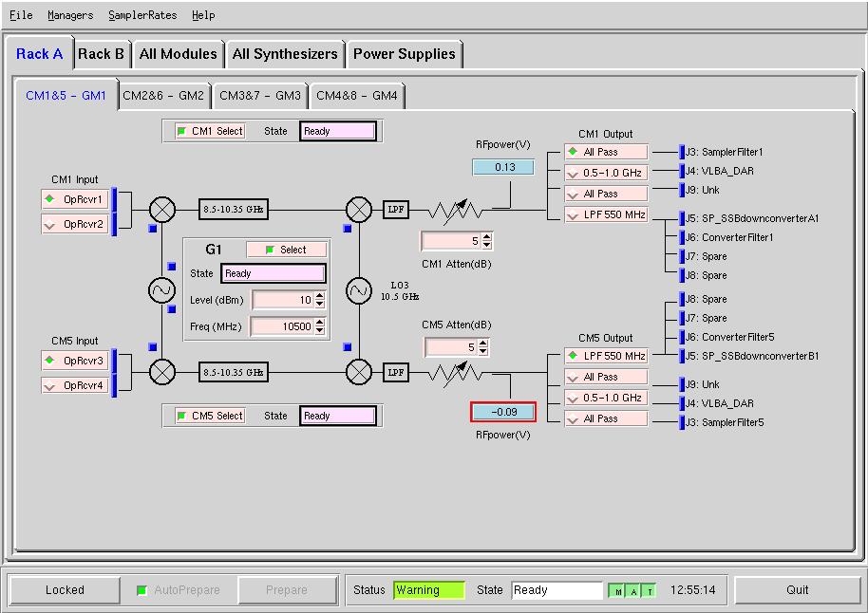This screenshot has height=613, width=868.
Task: Click the CM5 input mixer symbol
Action: click(162, 372)
